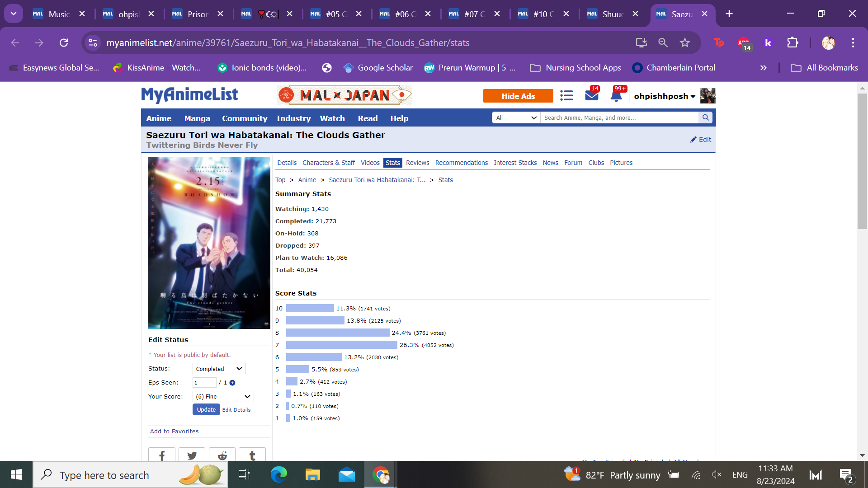Open the Status Completed dropdown
This screenshot has width=868, height=488.
(219, 369)
